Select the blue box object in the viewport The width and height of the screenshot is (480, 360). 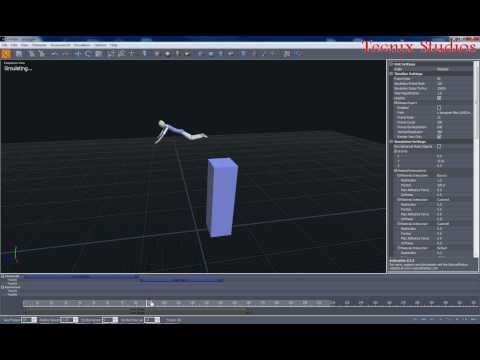coord(222,197)
